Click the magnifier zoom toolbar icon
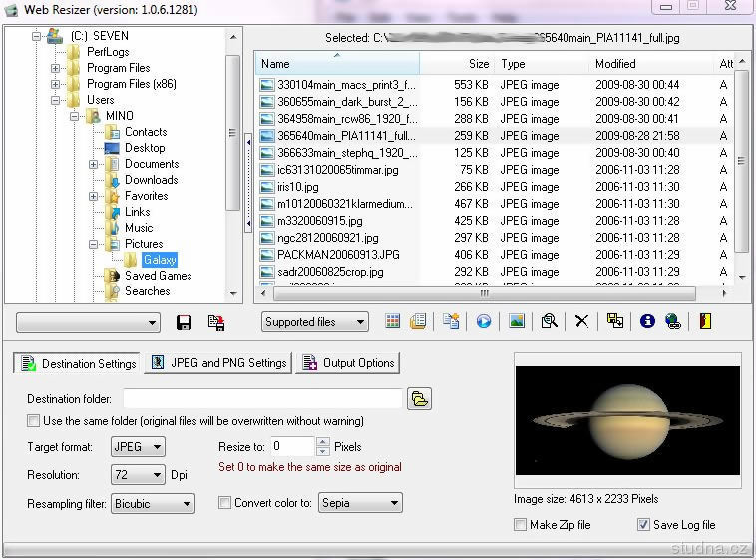 click(x=549, y=322)
